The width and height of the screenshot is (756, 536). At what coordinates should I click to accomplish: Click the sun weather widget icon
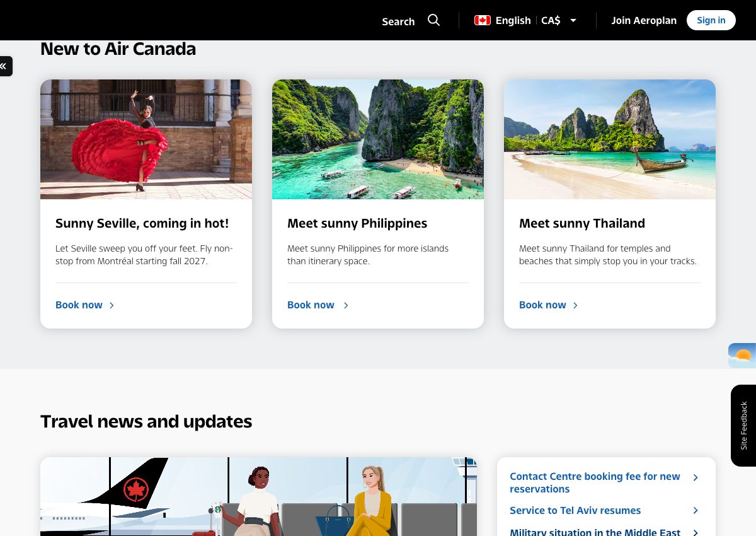pos(742,356)
